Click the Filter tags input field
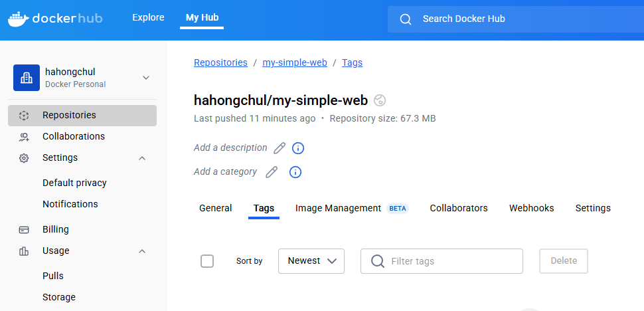 [442, 261]
